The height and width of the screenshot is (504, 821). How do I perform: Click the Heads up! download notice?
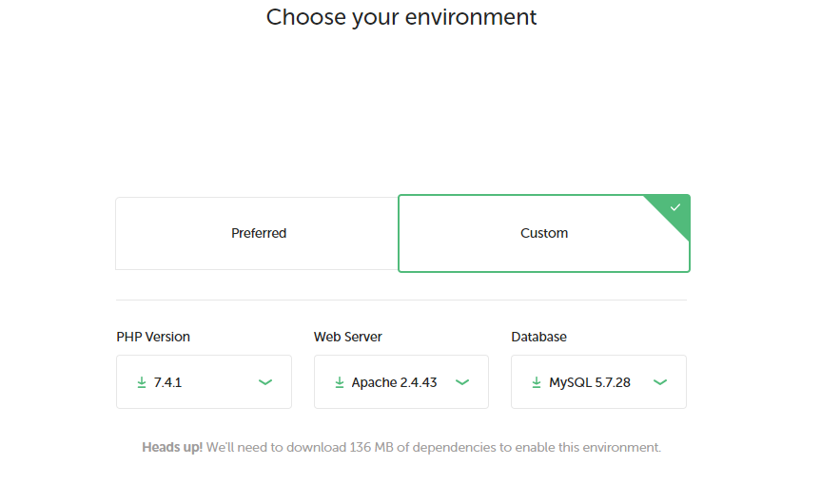click(401, 448)
